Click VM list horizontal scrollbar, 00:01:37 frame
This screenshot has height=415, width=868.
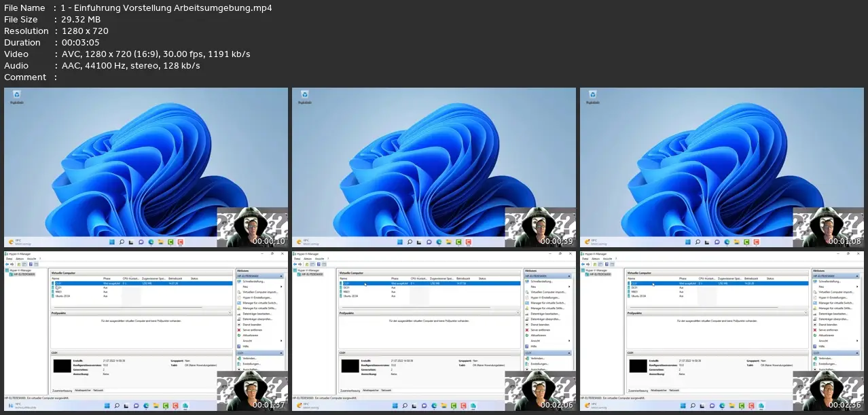pos(128,307)
